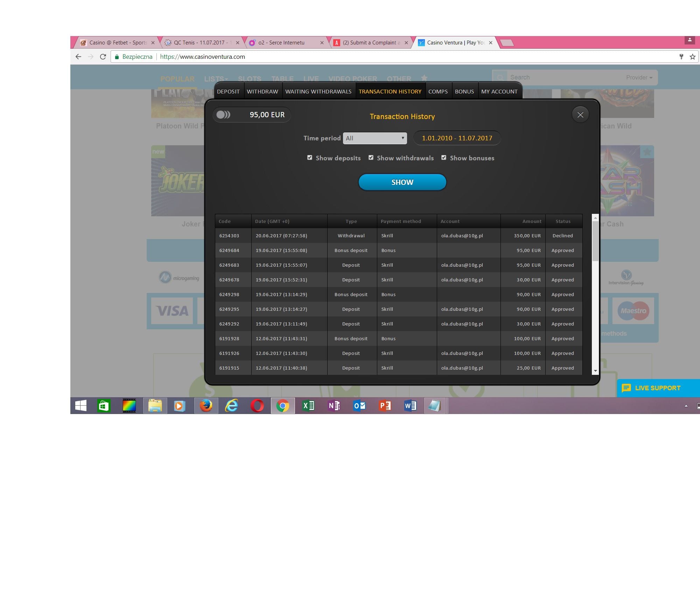Switch to Chrome in taskbar
This screenshot has width=700, height=595.
(x=283, y=406)
